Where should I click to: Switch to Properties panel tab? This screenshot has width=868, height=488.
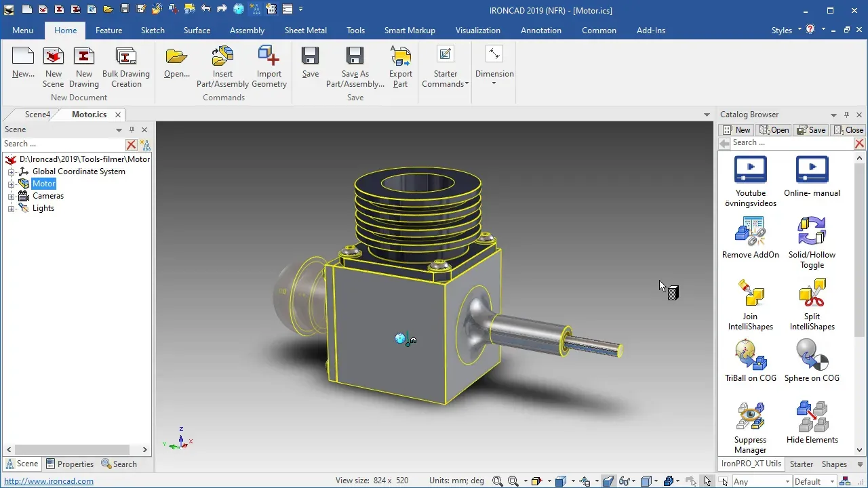tap(70, 464)
